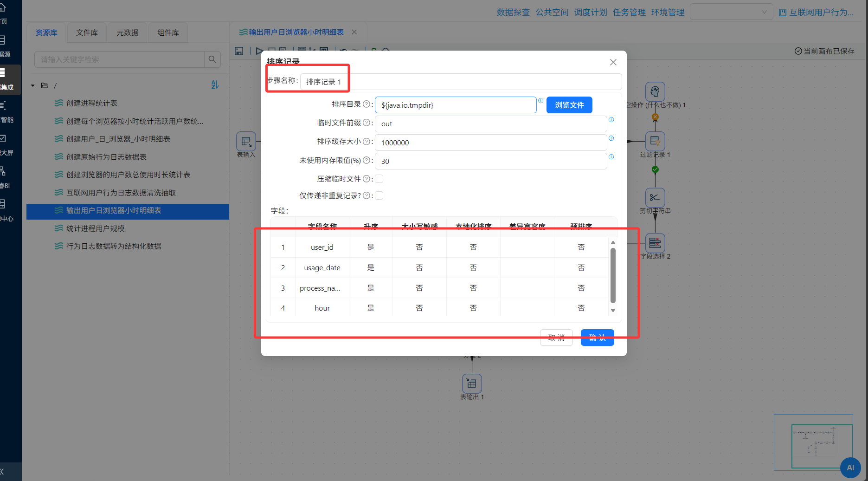Open 创建进程统计表 in tree

point(92,103)
